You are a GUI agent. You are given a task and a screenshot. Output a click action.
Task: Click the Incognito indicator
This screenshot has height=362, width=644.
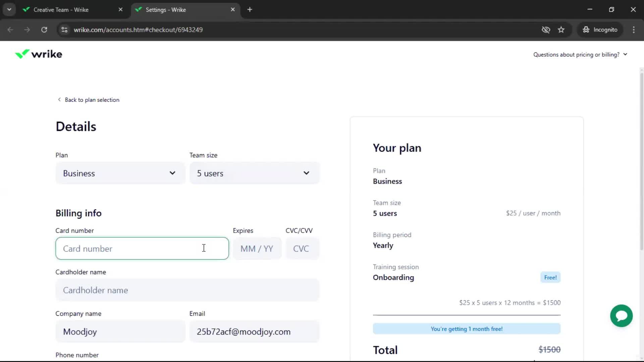click(600, 29)
